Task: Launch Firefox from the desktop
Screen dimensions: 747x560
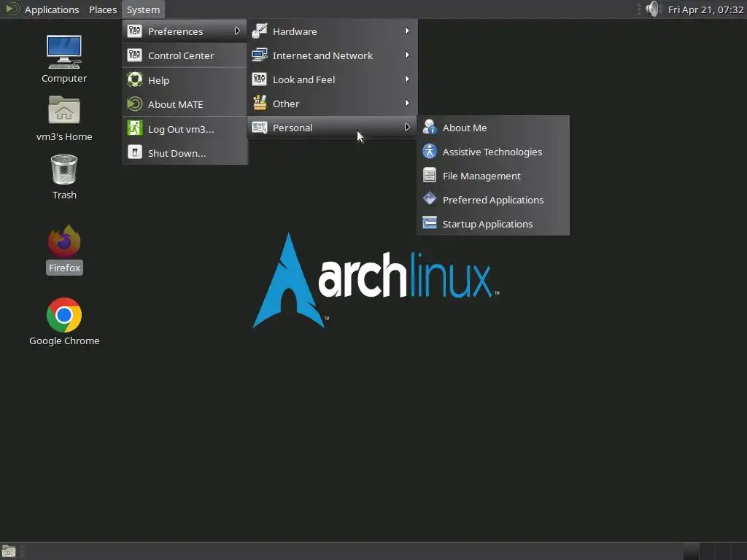Action: 64,241
